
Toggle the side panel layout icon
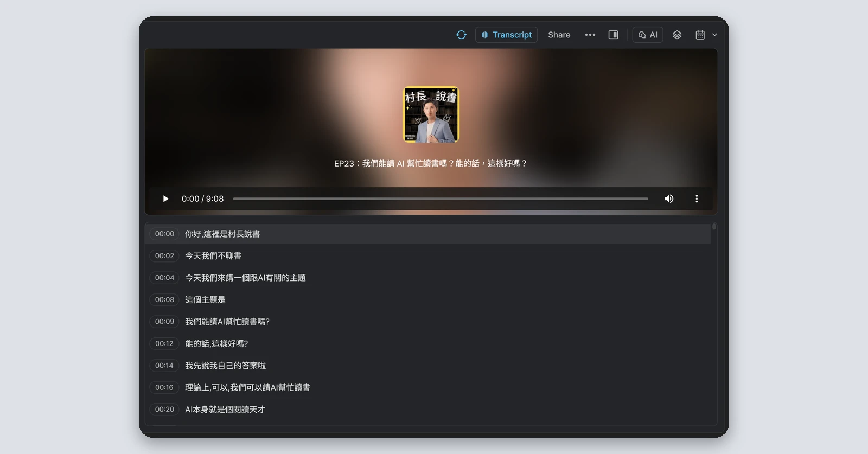613,35
